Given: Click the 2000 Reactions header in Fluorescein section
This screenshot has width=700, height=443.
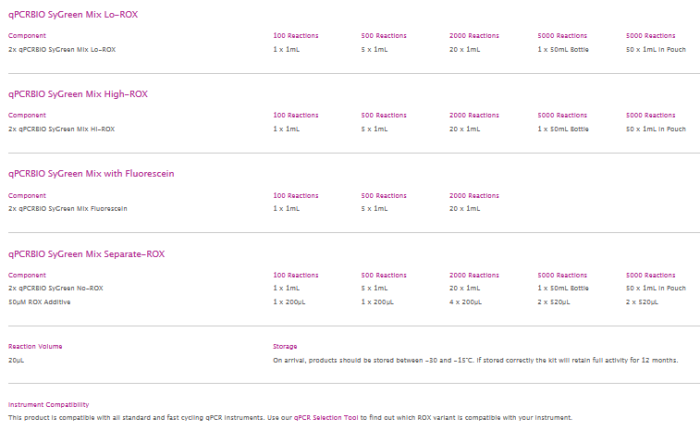Looking at the screenshot, I should tap(473, 195).
